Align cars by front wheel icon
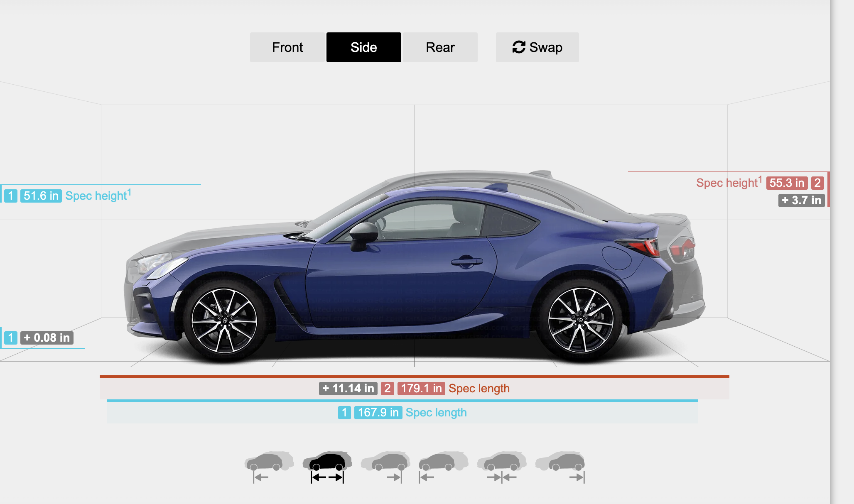854x504 pixels. tap(269, 467)
